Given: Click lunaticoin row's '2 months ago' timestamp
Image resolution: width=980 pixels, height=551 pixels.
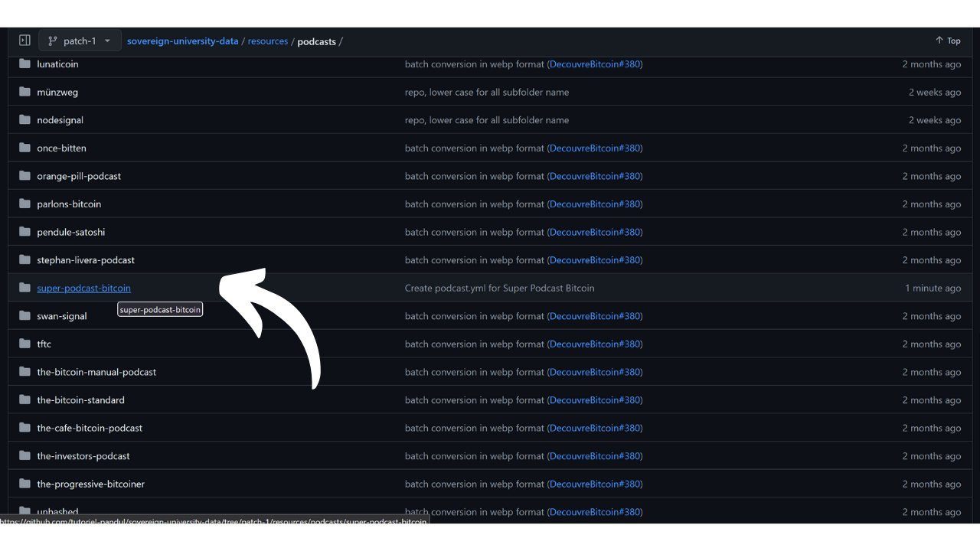Looking at the screenshot, I should [931, 64].
